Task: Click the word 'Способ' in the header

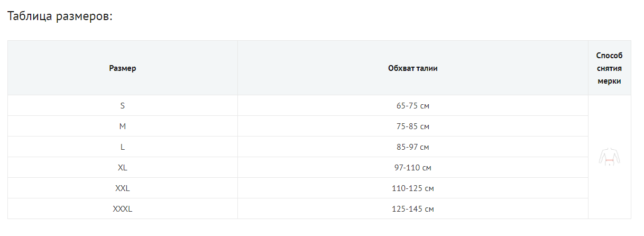Action: click(x=609, y=56)
